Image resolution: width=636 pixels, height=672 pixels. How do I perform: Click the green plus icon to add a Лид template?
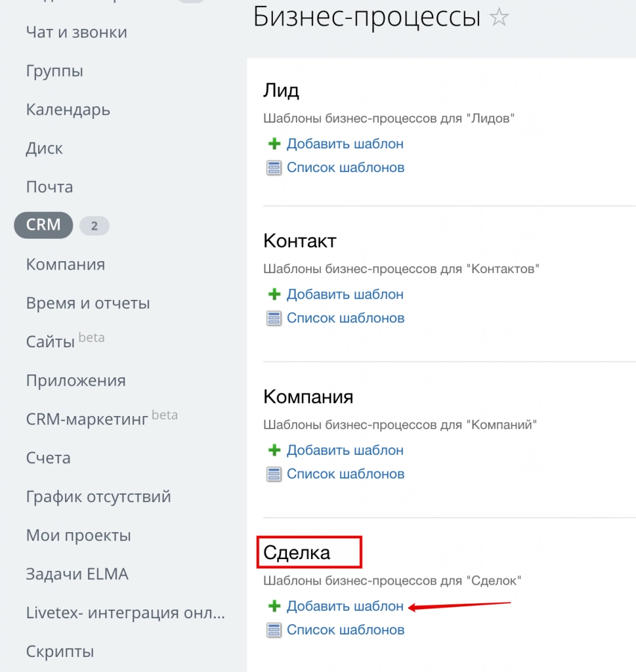pyautogui.click(x=274, y=144)
